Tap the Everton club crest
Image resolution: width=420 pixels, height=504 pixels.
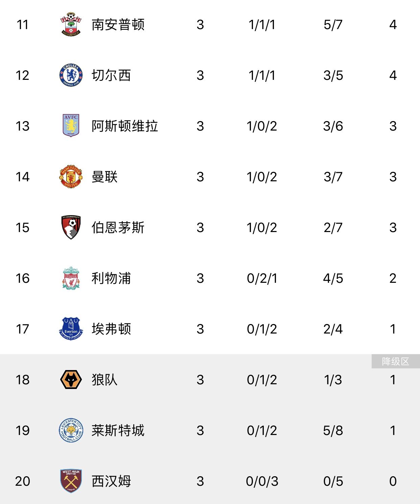pos(71,329)
